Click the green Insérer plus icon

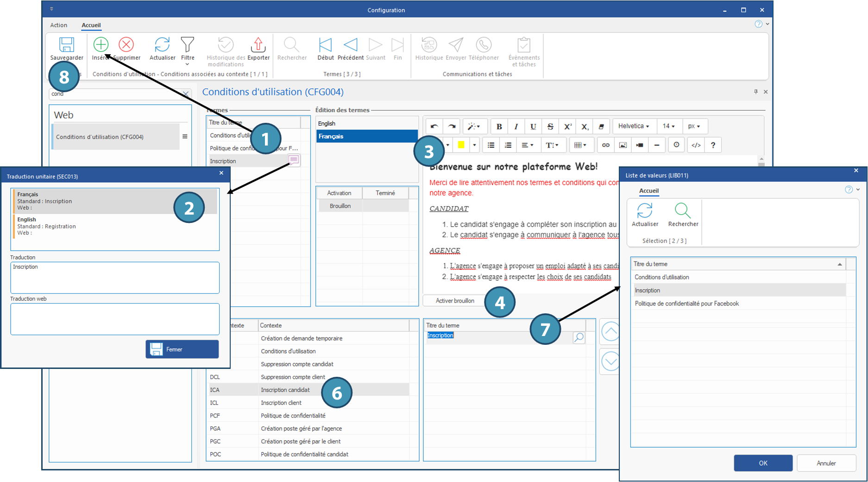pos(101,45)
